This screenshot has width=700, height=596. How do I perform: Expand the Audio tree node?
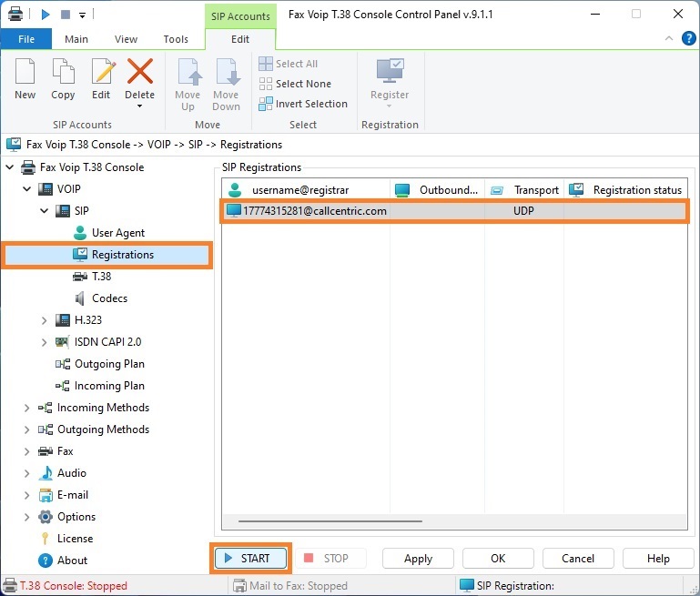[26, 473]
